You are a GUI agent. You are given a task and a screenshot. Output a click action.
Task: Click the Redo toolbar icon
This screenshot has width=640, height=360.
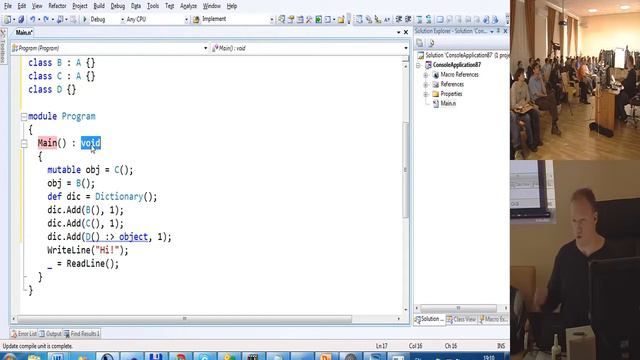[46, 19]
